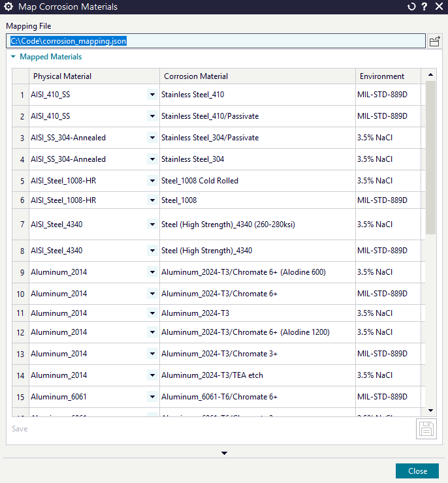Collapse the Mapped Materials section

(x=13, y=57)
